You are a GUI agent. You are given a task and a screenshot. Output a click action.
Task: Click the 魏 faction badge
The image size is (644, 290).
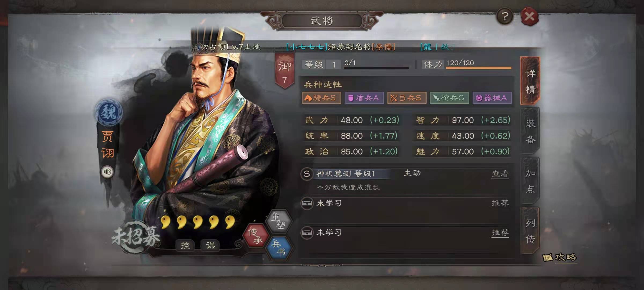109,112
